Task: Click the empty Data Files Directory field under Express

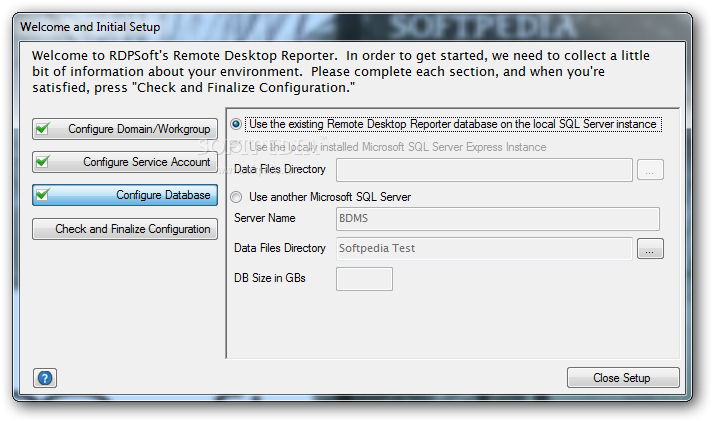Action: 484,170
